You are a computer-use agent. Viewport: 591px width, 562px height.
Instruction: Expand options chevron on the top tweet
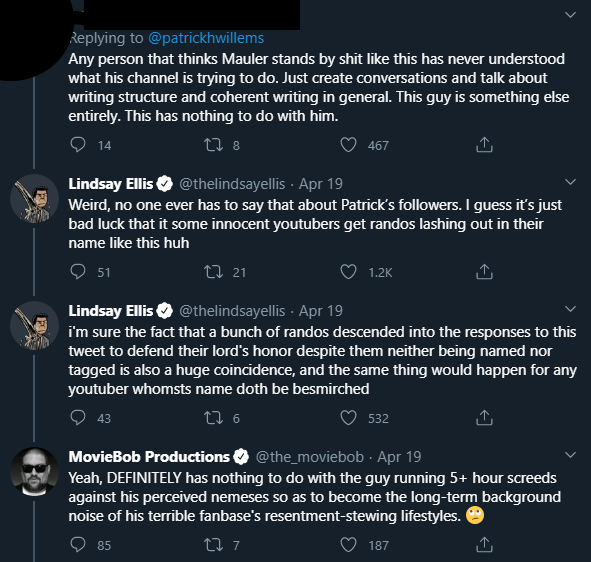coord(571,15)
